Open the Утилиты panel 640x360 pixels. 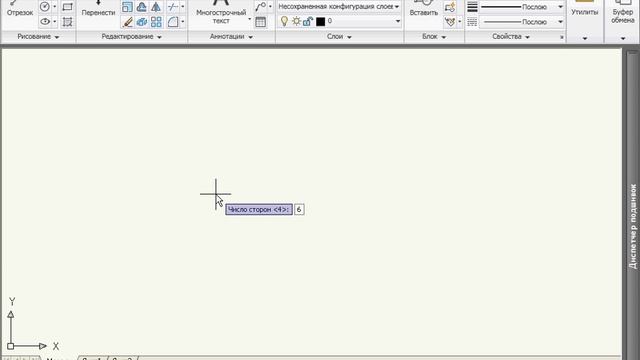pos(584,12)
